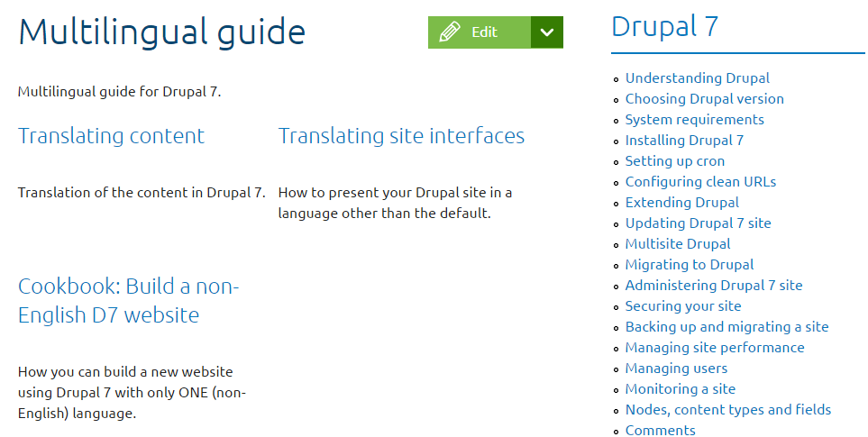Open Managing users link
This screenshot has width=868, height=437.
click(x=677, y=369)
